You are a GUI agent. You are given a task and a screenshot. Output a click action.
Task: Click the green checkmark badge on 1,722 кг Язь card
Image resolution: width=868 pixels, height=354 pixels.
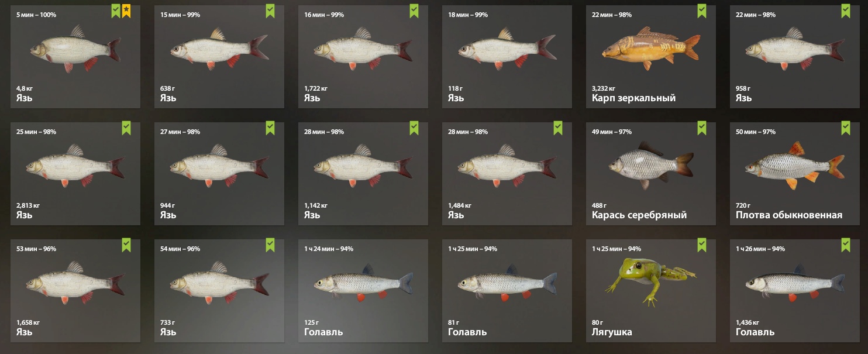tap(414, 11)
